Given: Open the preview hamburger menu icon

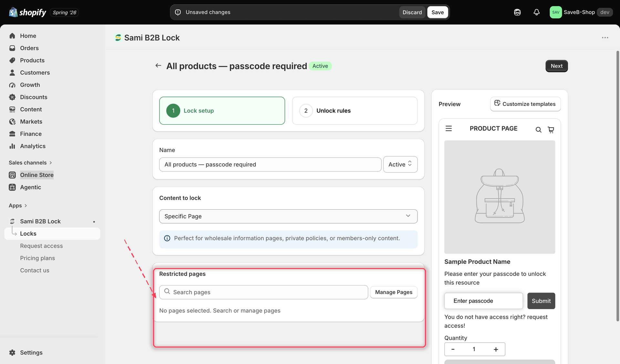Looking at the screenshot, I should click(x=449, y=129).
